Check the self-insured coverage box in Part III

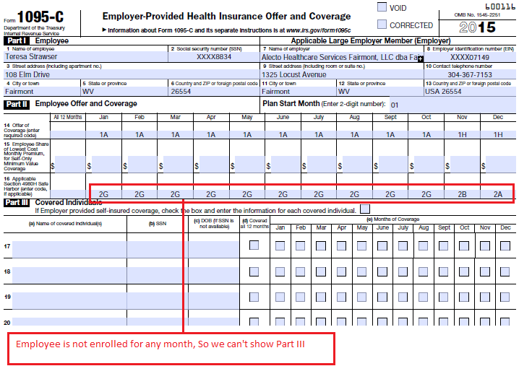tap(365, 209)
